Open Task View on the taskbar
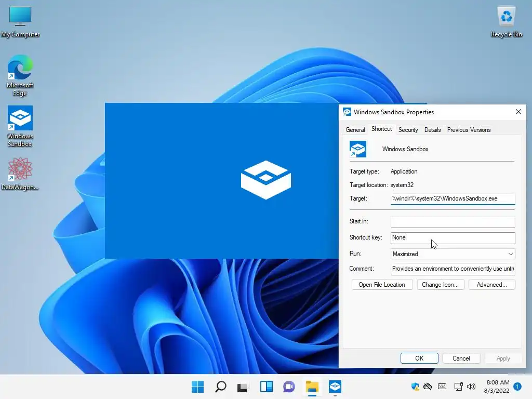 [243, 387]
